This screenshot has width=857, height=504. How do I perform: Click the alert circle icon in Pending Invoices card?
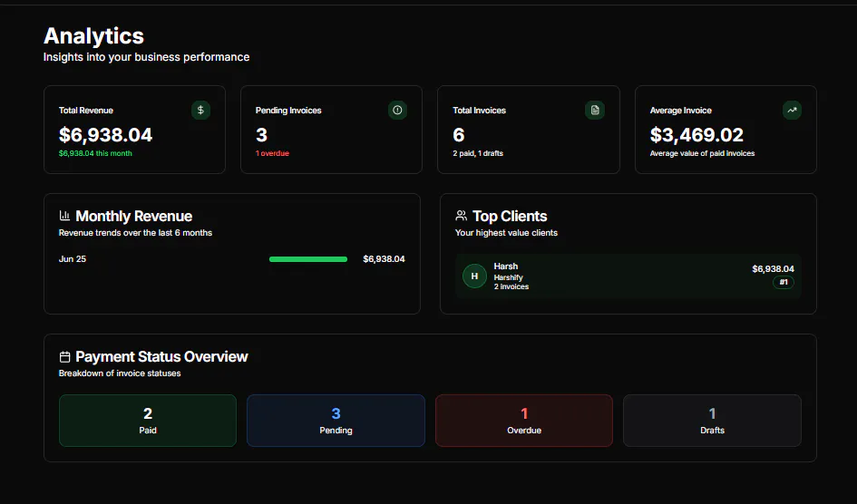(x=397, y=111)
